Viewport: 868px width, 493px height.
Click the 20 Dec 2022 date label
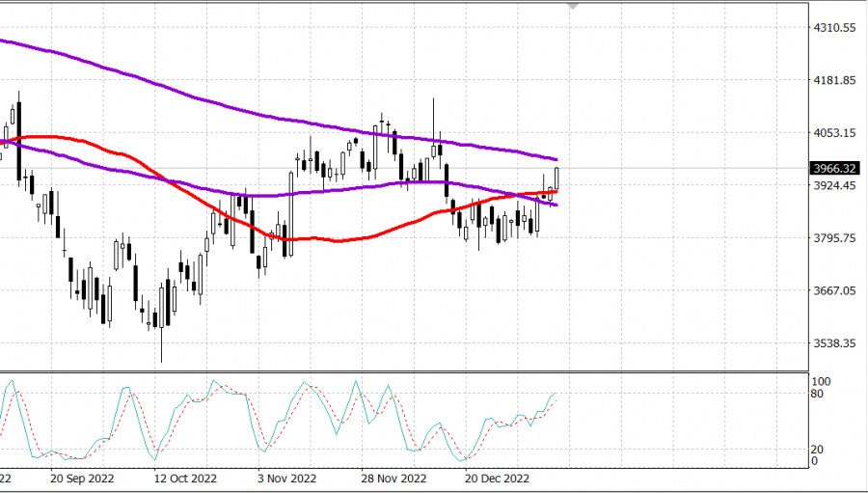point(496,479)
